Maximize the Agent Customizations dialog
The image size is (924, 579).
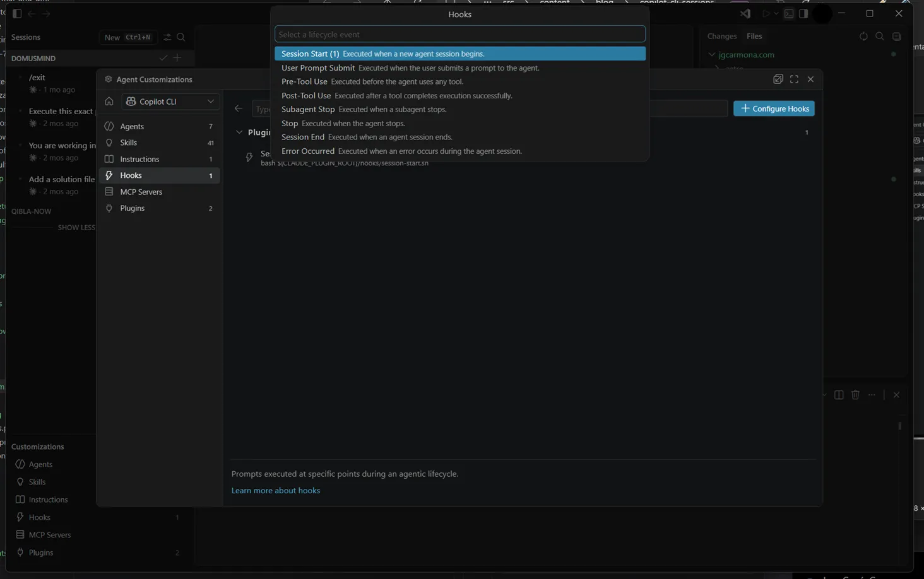(x=794, y=79)
